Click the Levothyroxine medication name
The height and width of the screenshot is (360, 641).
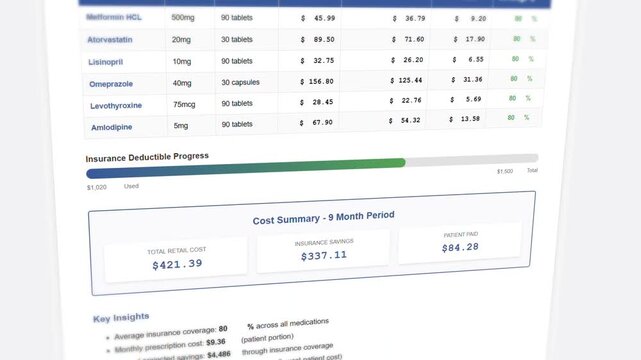pyautogui.click(x=116, y=105)
